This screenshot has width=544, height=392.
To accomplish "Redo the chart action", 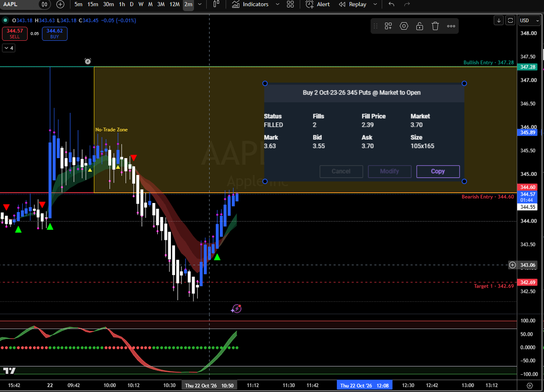I will [407, 5].
